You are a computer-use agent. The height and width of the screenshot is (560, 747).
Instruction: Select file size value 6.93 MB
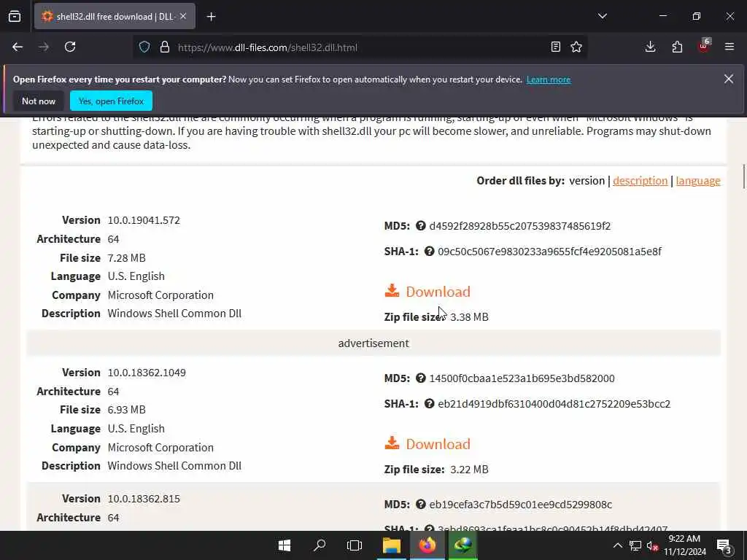tap(127, 410)
